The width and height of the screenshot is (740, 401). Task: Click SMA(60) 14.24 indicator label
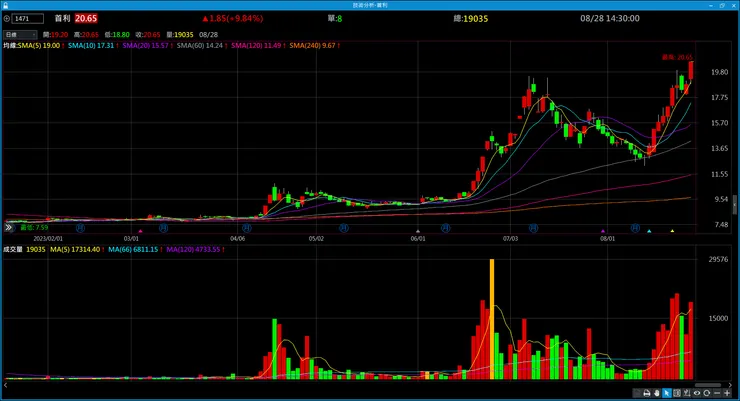(x=202, y=45)
